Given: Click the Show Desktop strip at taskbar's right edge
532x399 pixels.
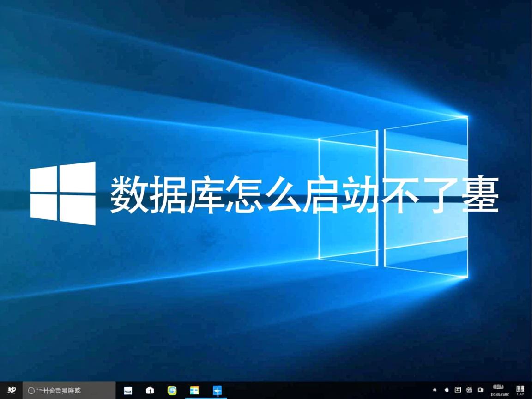Looking at the screenshot, I should [531, 390].
